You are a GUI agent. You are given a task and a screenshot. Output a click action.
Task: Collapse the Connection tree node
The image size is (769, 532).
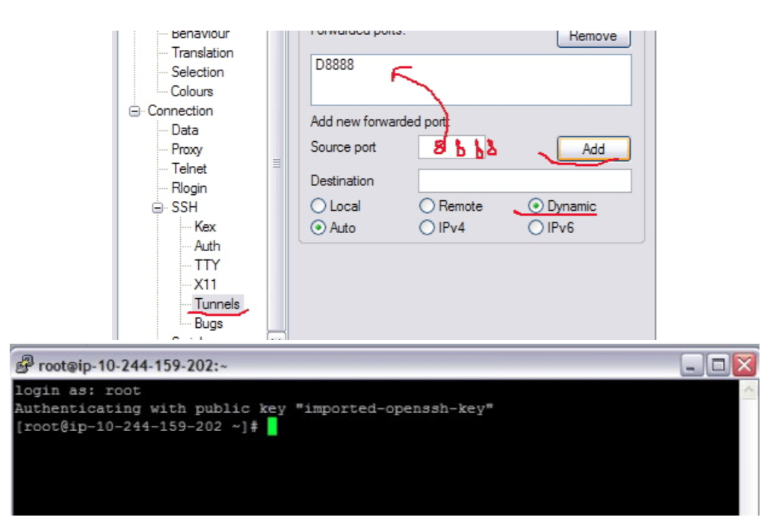pos(135,111)
